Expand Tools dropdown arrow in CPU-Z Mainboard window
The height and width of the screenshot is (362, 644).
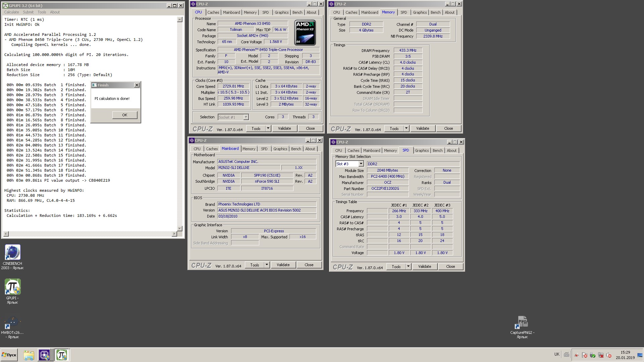267,265
